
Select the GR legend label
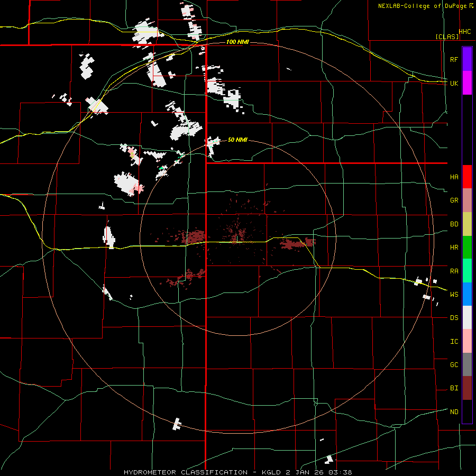454,200
